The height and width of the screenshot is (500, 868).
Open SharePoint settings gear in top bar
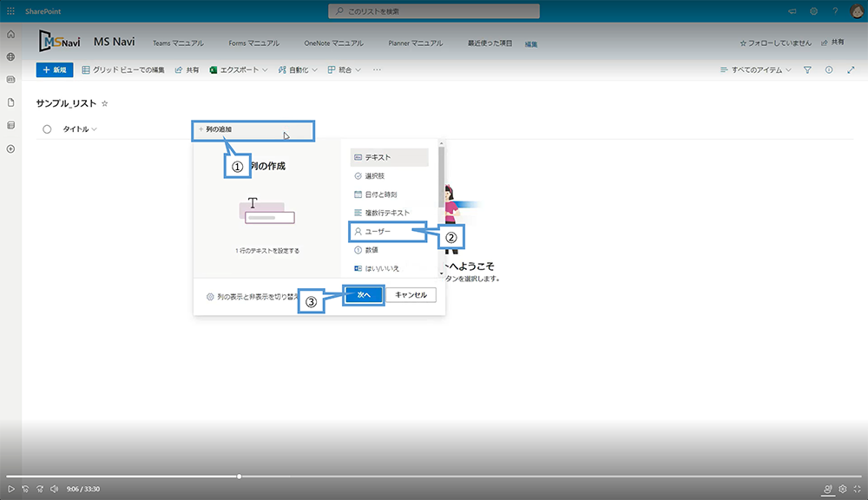pos(814,11)
